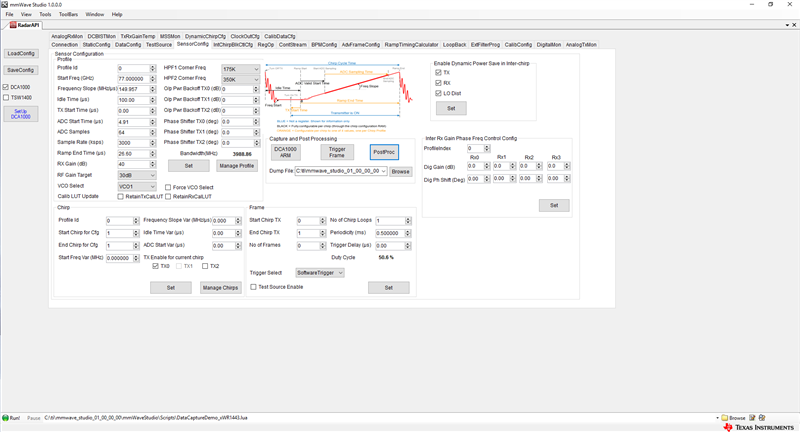Screen dimensions: 800x432
Task: Click the Trigger Frame button
Action: (x=337, y=152)
